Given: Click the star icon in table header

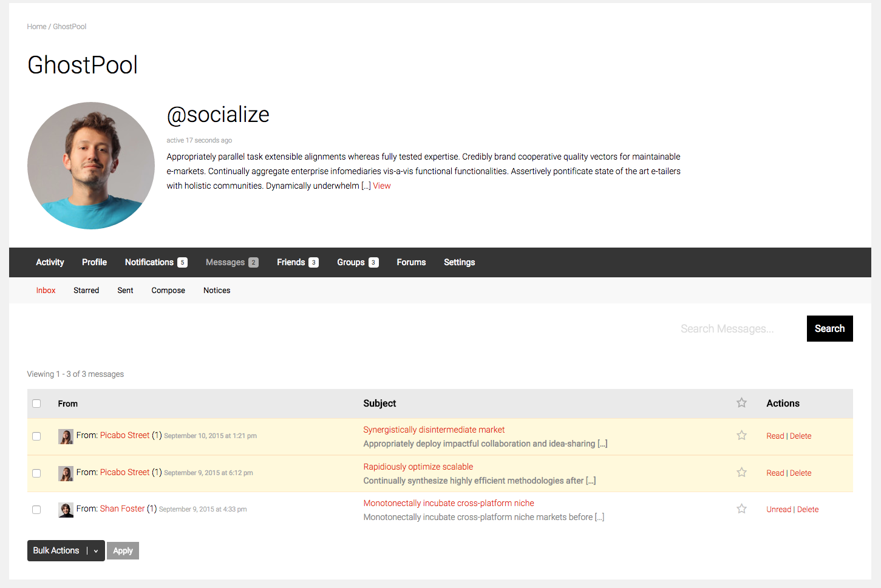Looking at the screenshot, I should (741, 403).
